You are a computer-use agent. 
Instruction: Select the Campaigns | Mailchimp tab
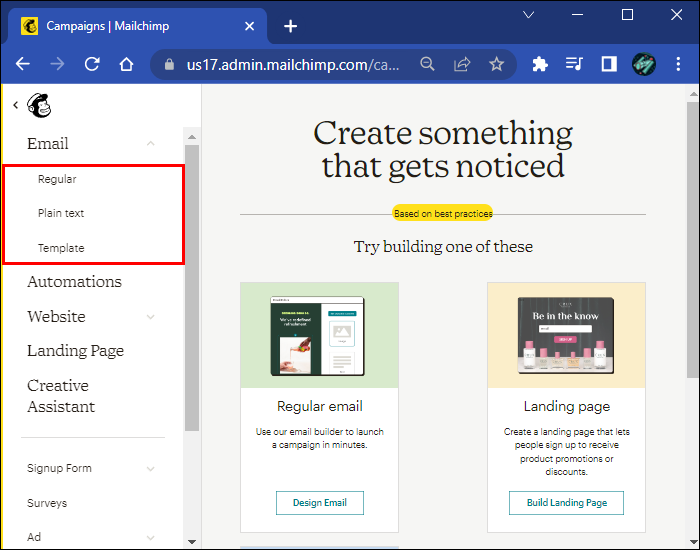[x=138, y=26]
